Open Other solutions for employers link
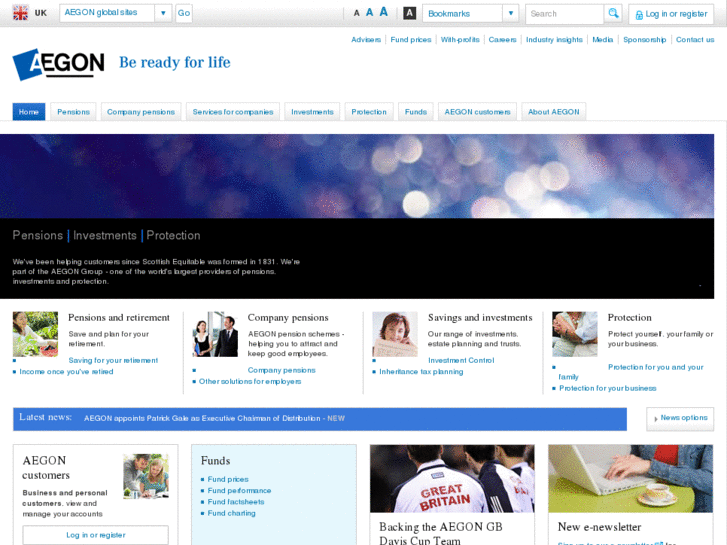This screenshot has width=727, height=545. (x=250, y=381)
